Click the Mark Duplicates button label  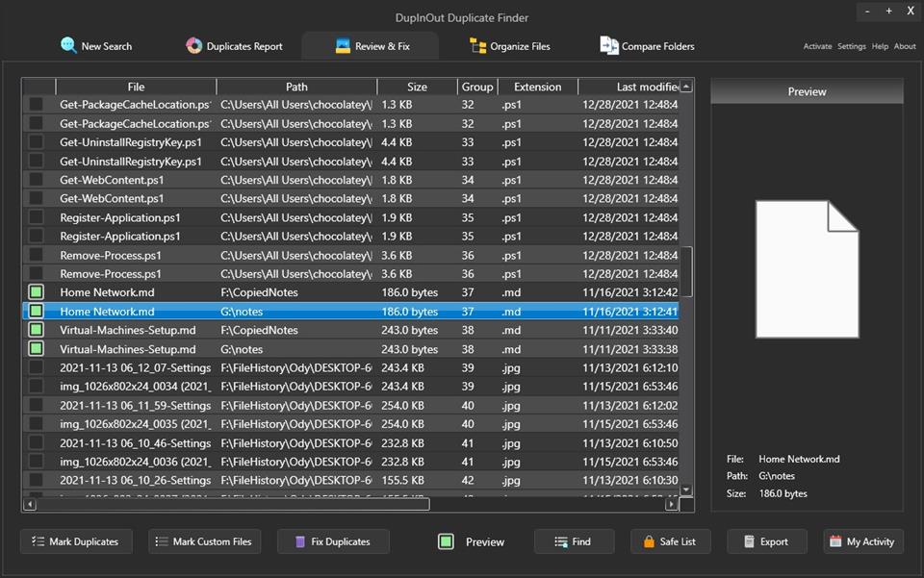84,541
